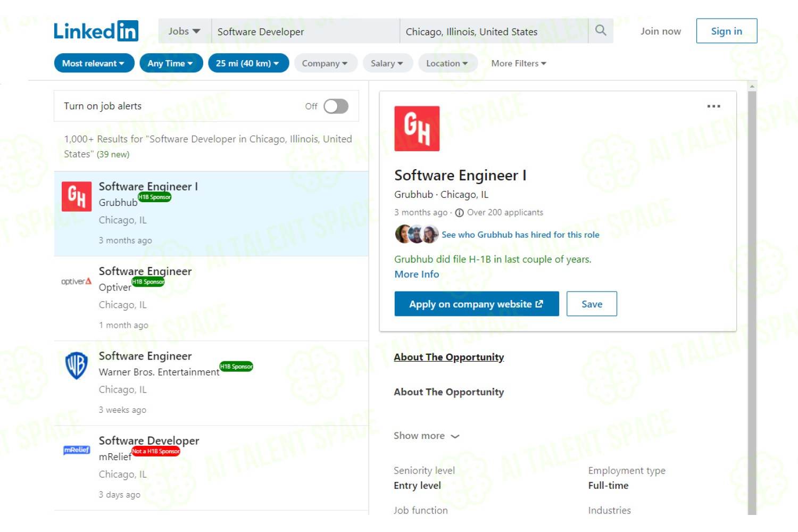This screenshot has width=798, height=532.
Task: Click the Turn on job alerts label
Action: tap(103, 106)
